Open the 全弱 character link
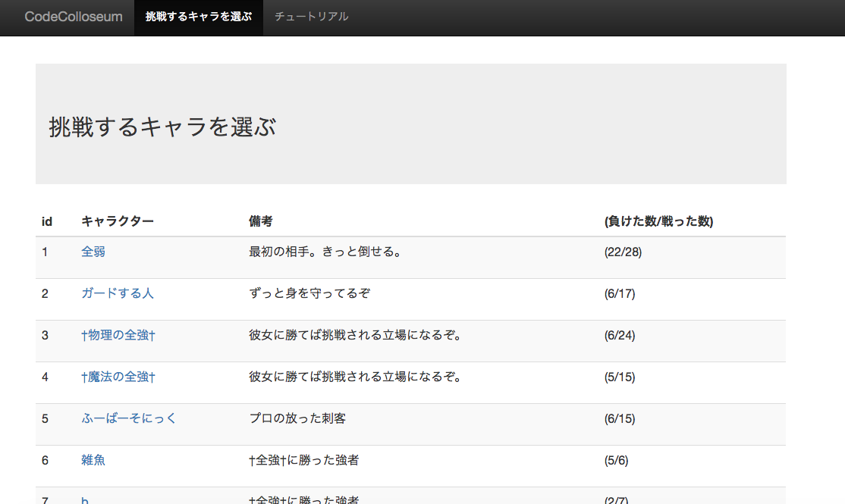 (x=93, y=252)
